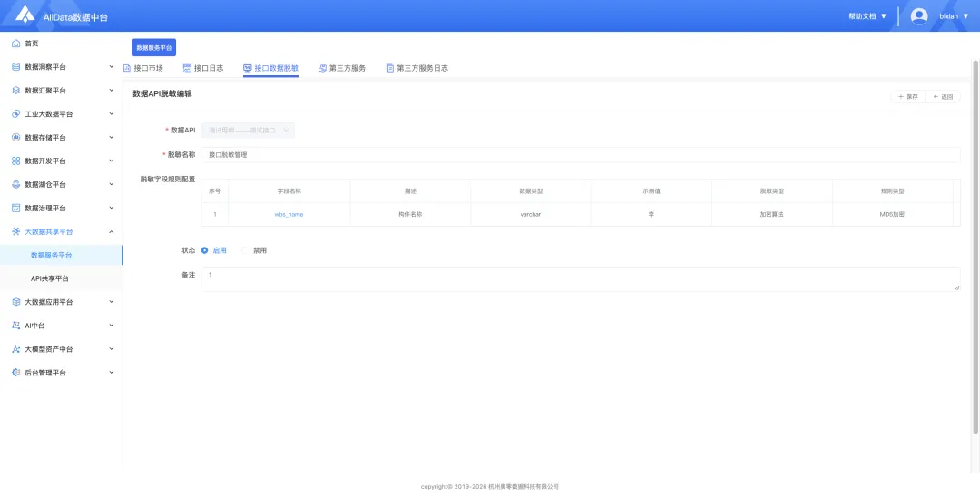Click the 数据服务平台 blue button
The image size is (980, 497).
[153, 47]
